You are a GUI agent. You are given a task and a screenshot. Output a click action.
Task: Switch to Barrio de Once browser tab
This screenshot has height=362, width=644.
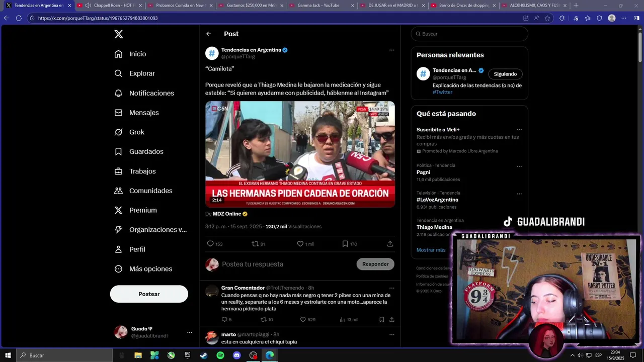463,5
